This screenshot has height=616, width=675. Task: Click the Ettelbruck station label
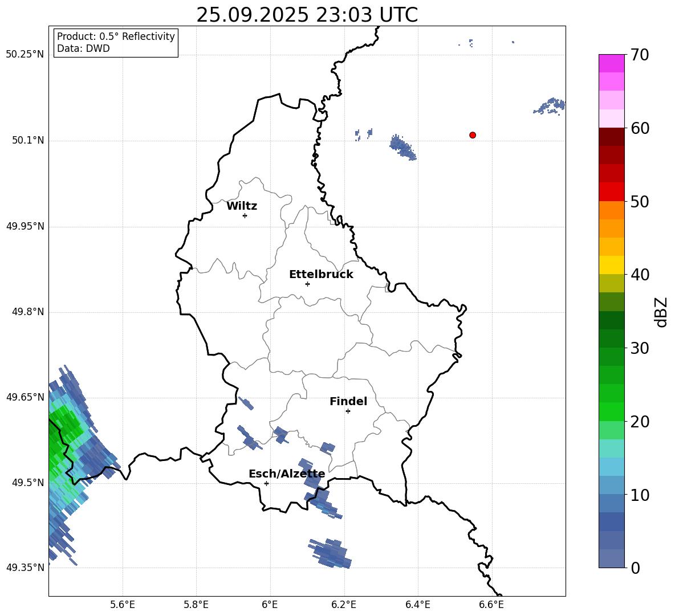pos(321,275)
